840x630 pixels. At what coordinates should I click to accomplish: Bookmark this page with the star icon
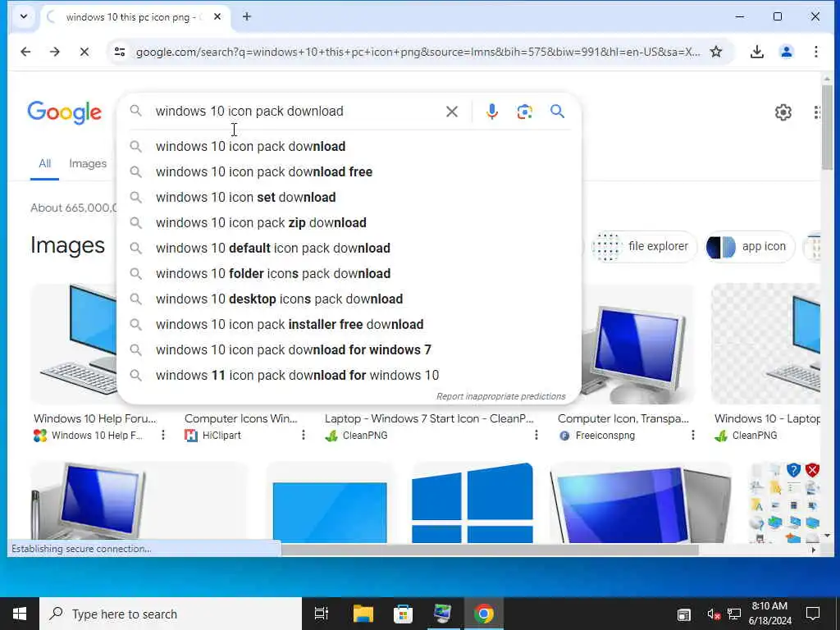point(715,52)
